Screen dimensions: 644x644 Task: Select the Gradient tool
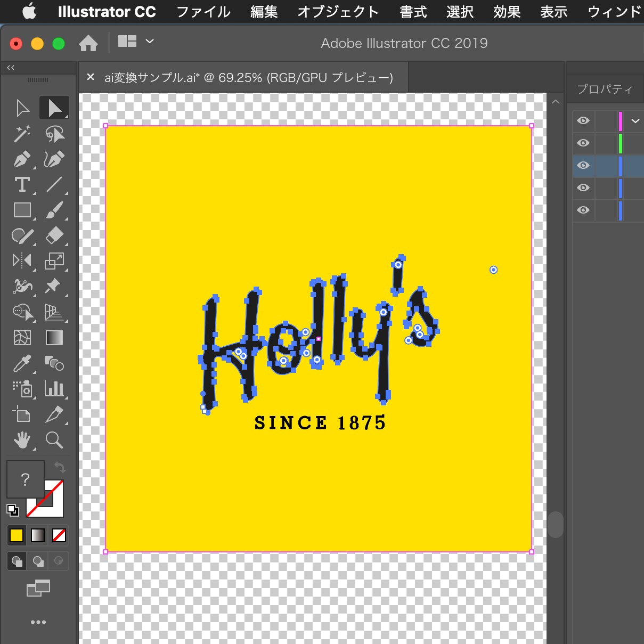[x=54, y=338]
